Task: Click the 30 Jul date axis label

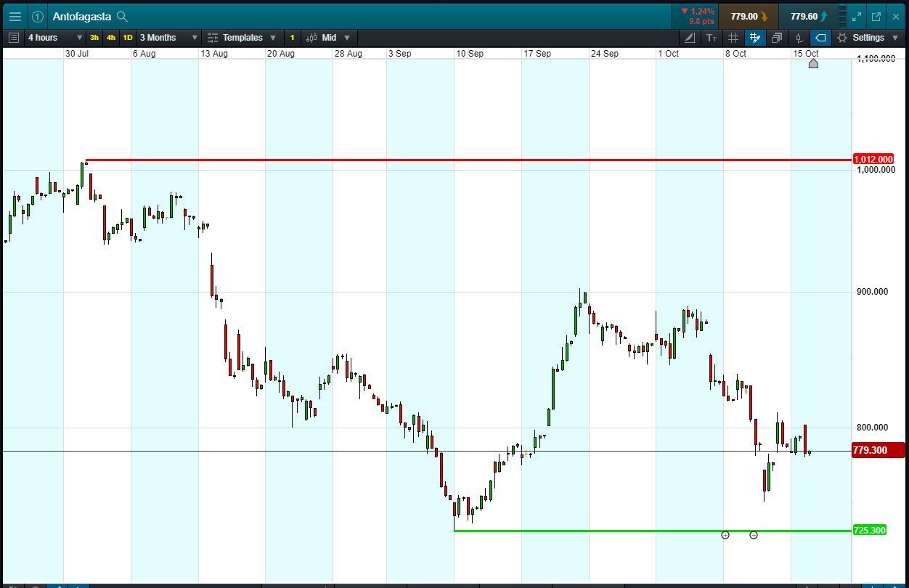Action: 77,54
